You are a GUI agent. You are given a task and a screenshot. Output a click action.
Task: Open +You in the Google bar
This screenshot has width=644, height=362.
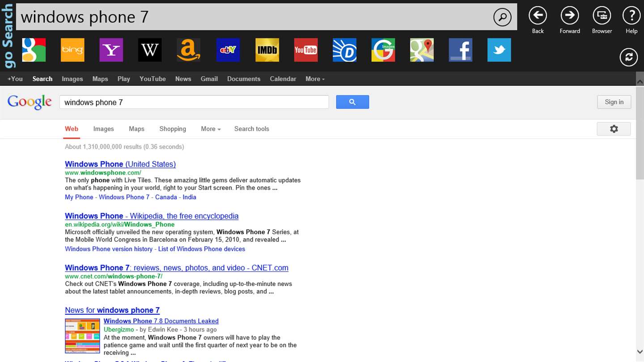point(15,79)
